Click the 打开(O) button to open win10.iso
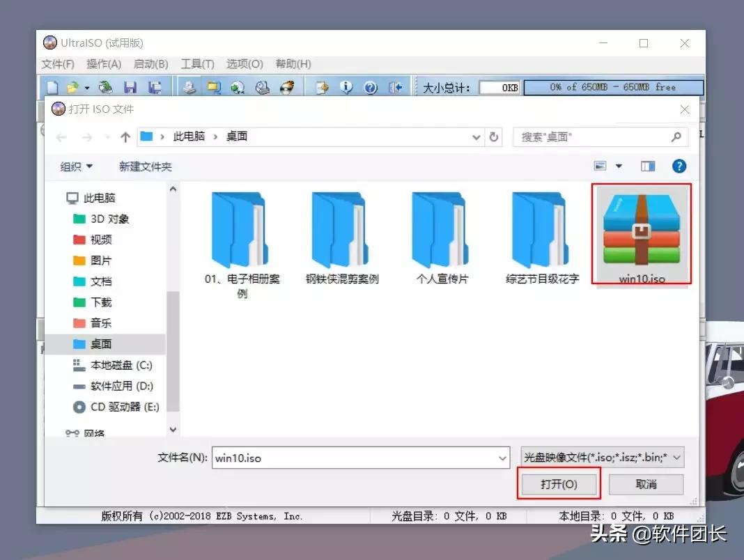The image size is (744, 560). tap(559, 483)
